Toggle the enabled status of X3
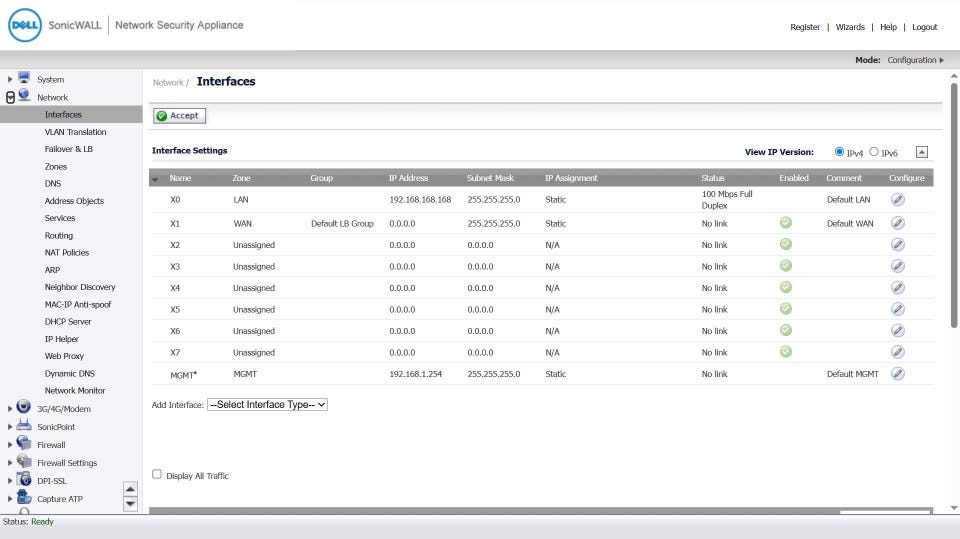 pos(786,266)
